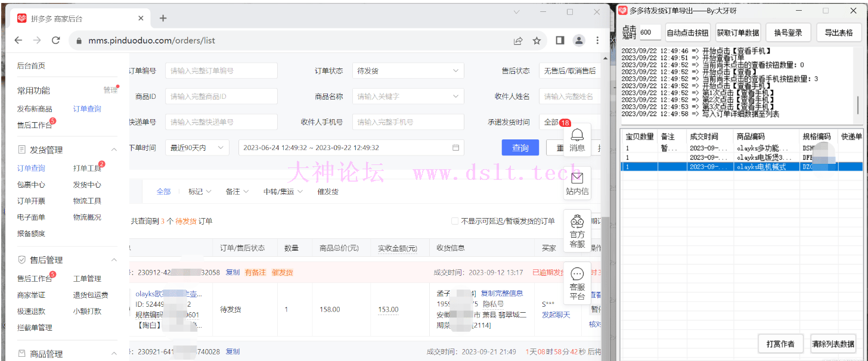Open the Chrome tab search chevron
This screenshot has width=868, height=361.
point(516,12)
